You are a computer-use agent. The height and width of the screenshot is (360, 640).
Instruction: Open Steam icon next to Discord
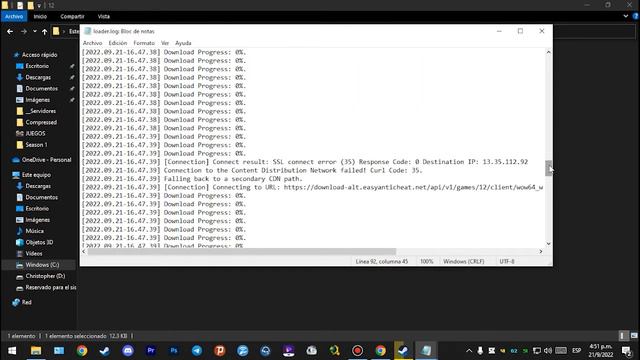(104, 351)
